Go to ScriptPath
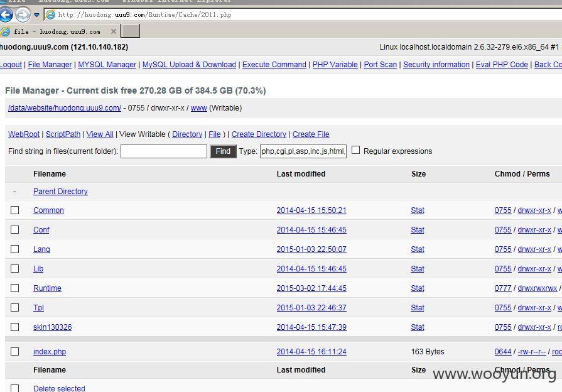 tap(63, 134)
